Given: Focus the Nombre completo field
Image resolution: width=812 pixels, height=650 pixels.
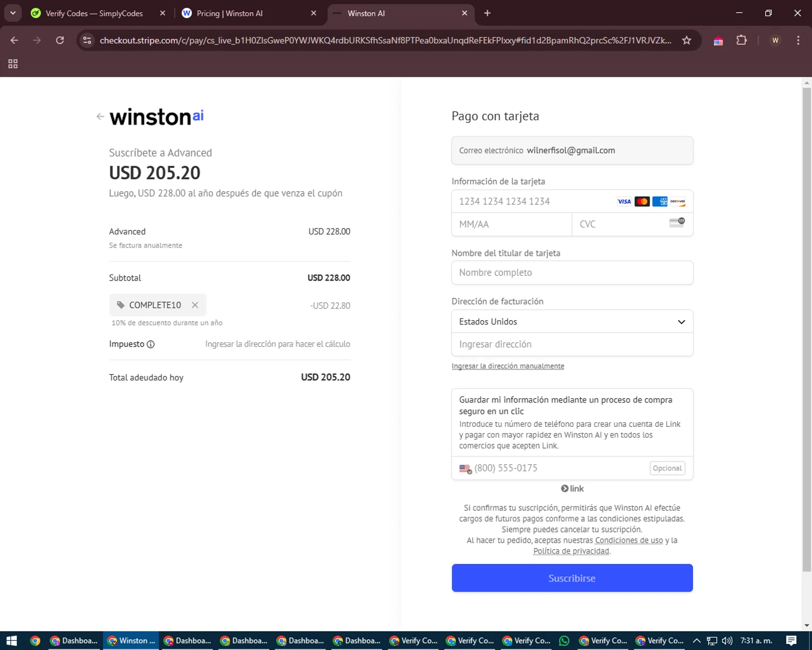Looking at the screenshot, I should coord(572,272).
